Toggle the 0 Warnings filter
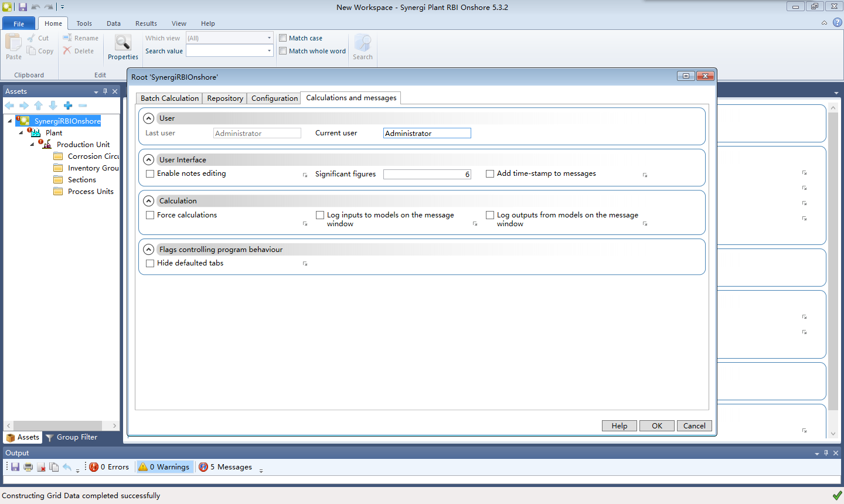The width and height of the screenshot is (844, 504). click(164, 467)
